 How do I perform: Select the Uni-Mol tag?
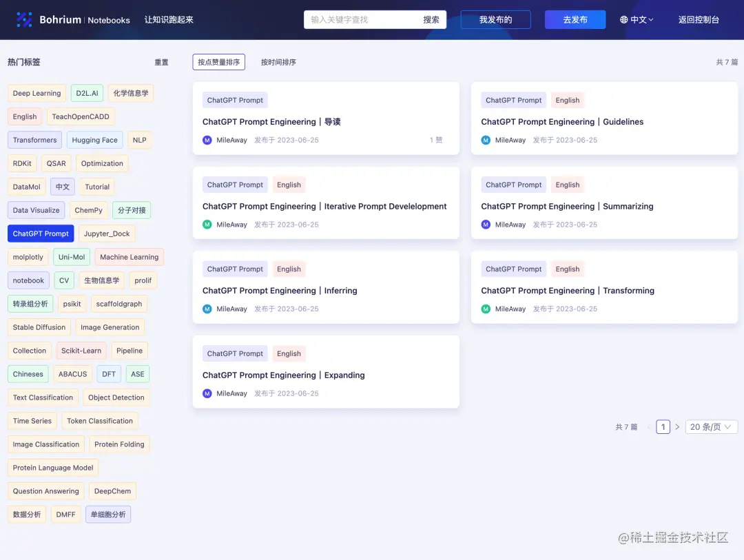tap(72, 257)
